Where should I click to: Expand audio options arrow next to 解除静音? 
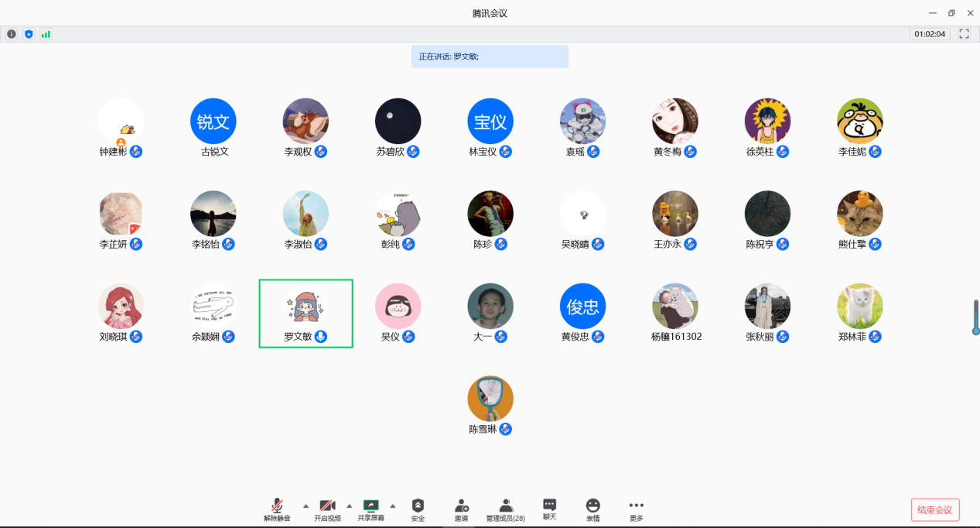tap(305, 506)
